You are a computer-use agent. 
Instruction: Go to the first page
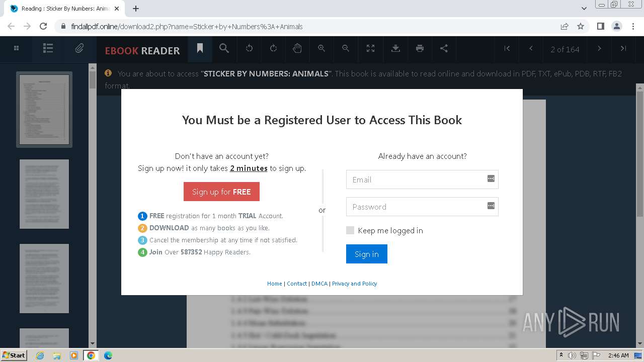click(507, 48)
